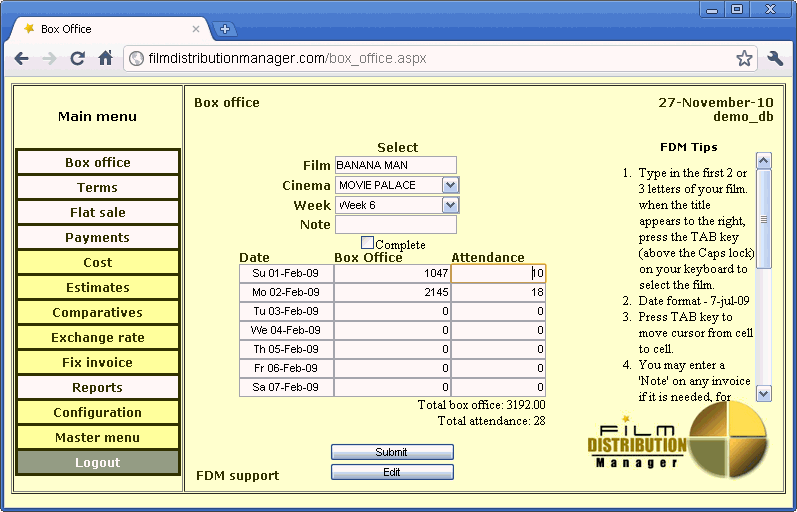This screenshot has width=797, height=512.
Task: Tick the Complete checkbox
Action: 367,243
